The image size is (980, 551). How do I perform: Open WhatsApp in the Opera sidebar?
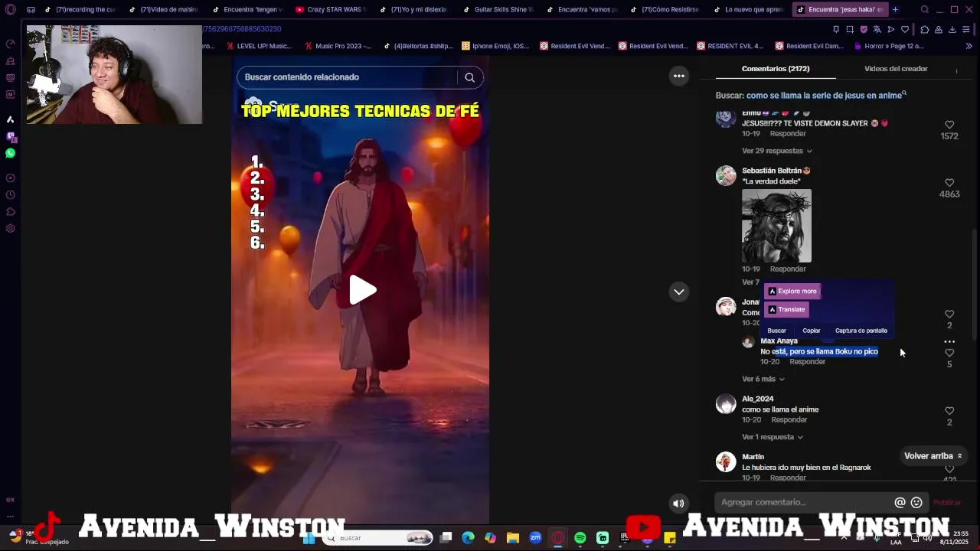point(10,153)
